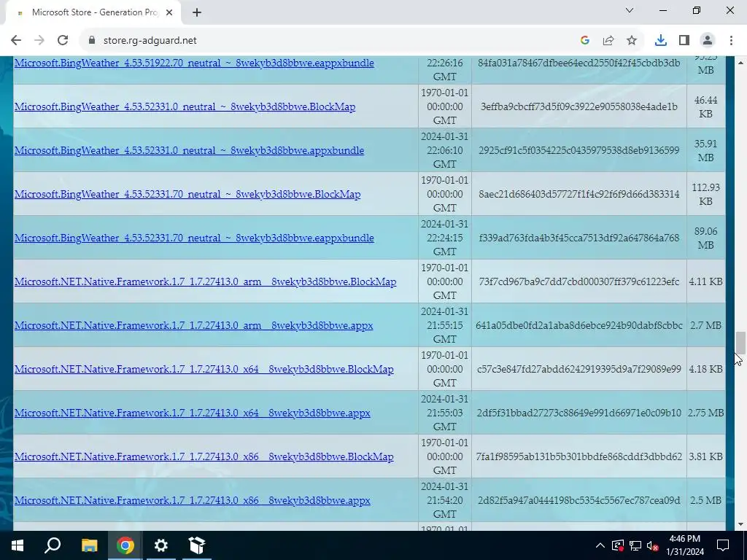Click the 2.75 MB size cell
Image resolution: width=747 pixels, height=560 pixels.
point(705,413)
